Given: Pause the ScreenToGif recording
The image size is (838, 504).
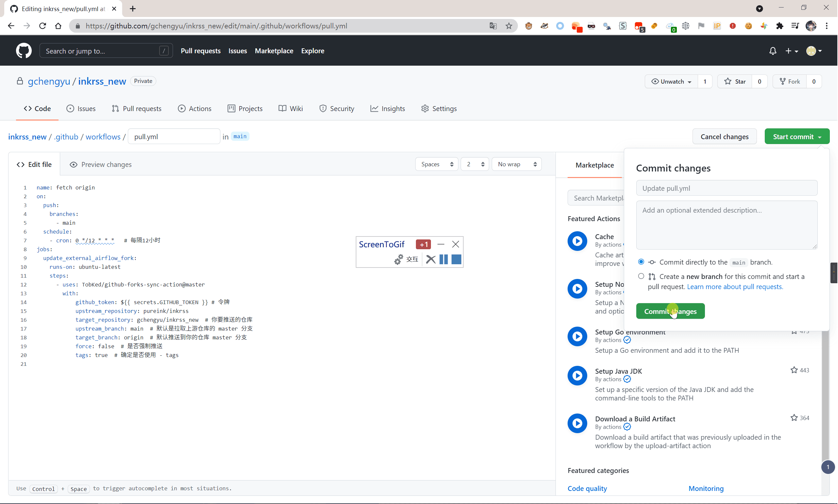Looking at the screenshot, I should point(444,259).
